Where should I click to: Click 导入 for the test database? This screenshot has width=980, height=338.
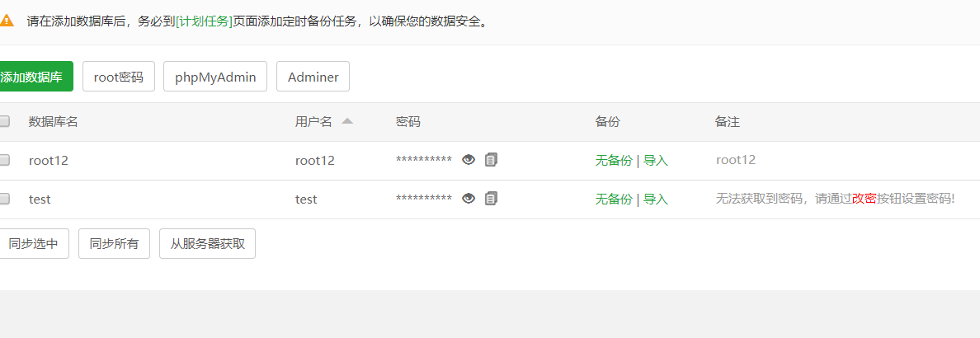pyautogui.click(x=656, y=200)
